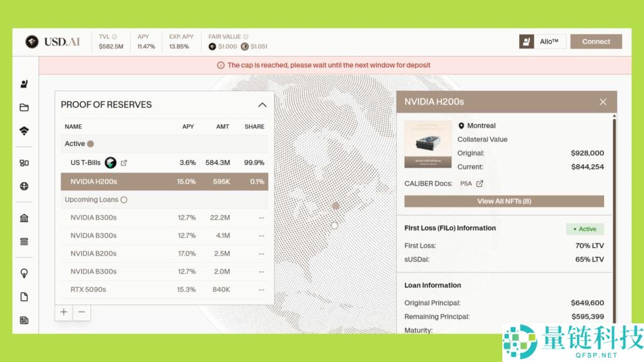Open external link beside US T-Bills
The width and height of the screenshot is (644, 362).
(x=124, y=163)
